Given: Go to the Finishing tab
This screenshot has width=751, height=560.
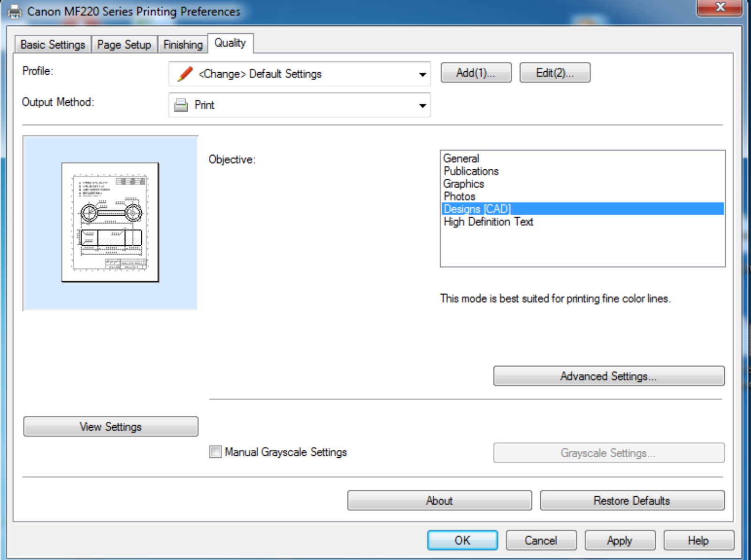Looking at the screenshot, I should [183, 45].
